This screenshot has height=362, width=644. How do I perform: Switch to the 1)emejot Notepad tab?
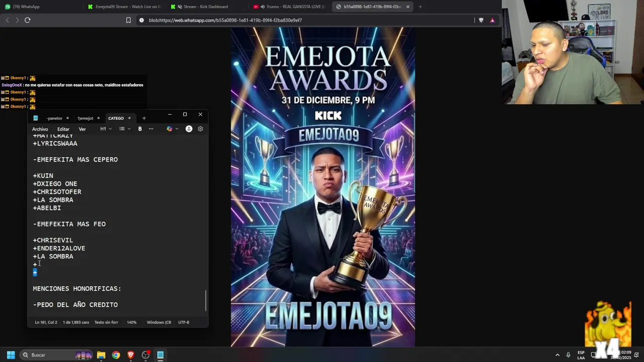tap(85, 118)
